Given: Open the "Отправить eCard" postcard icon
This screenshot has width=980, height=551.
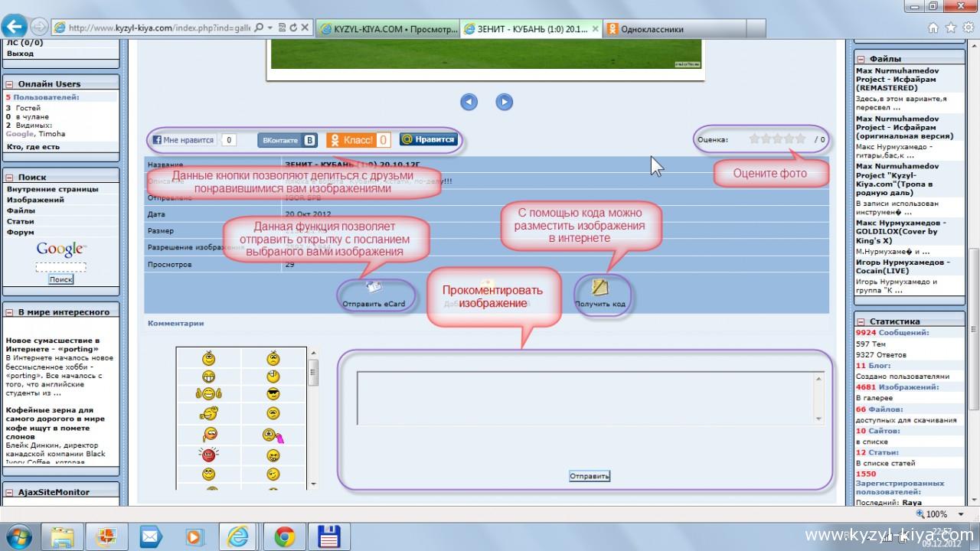Looking at the screenshot, I should 374,288.
